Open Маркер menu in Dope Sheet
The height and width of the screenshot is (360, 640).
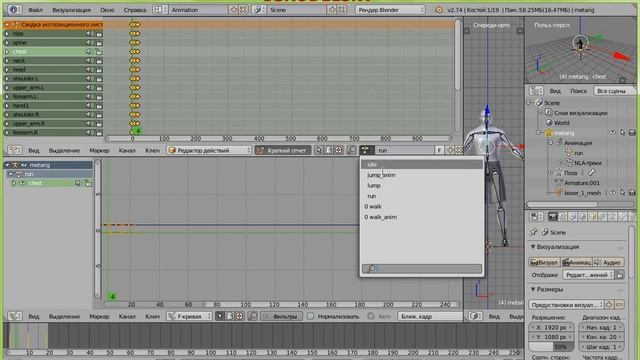[99, 151]
